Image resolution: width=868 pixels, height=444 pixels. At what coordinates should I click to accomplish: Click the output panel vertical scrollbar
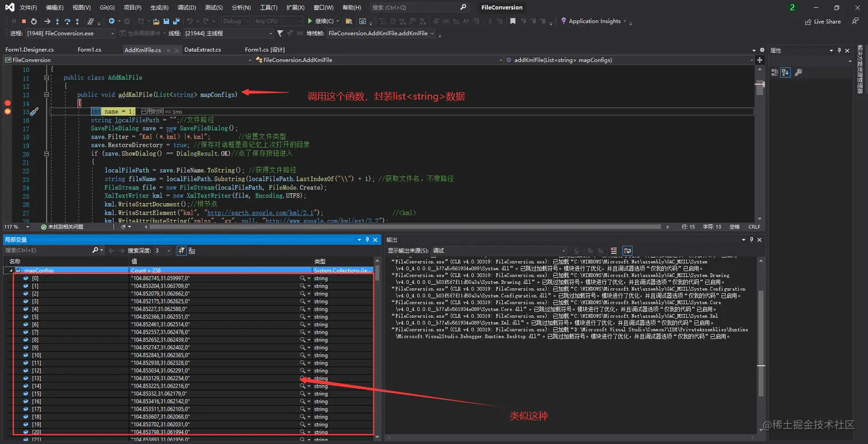761,345
